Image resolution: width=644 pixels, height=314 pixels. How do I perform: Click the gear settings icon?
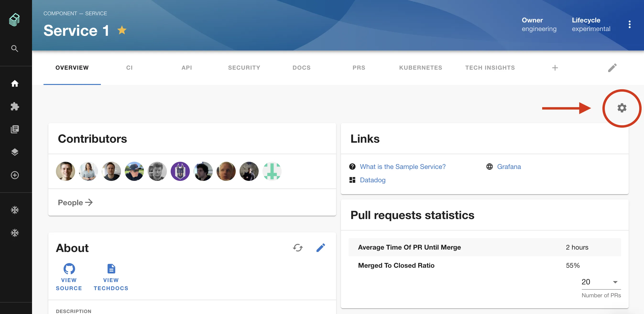tap(622, 108)
